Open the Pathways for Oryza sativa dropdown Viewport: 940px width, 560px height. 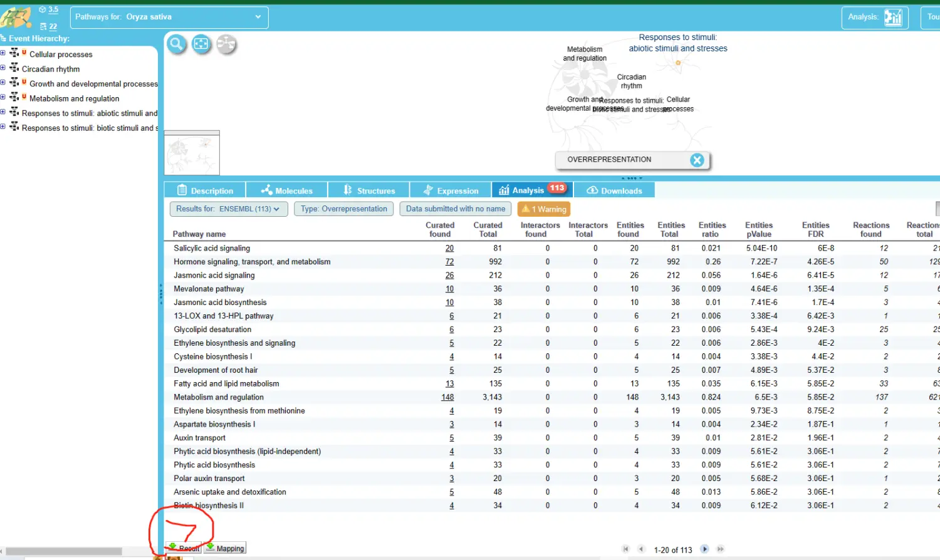tap(169, 18)
